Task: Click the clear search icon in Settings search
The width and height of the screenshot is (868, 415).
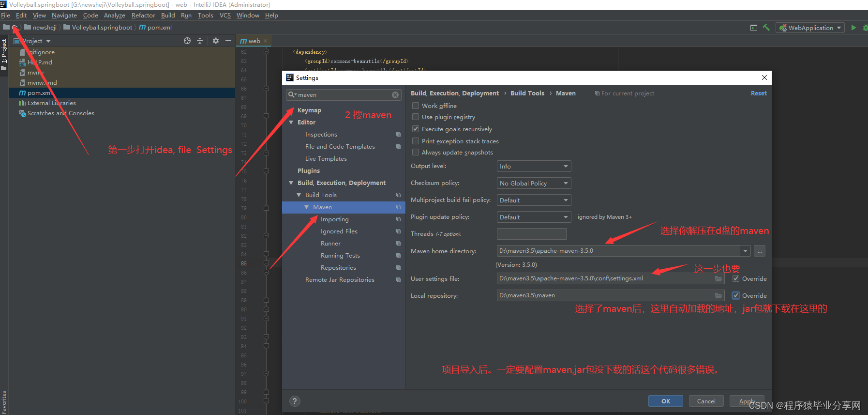Action: click(x=395, y=95)
